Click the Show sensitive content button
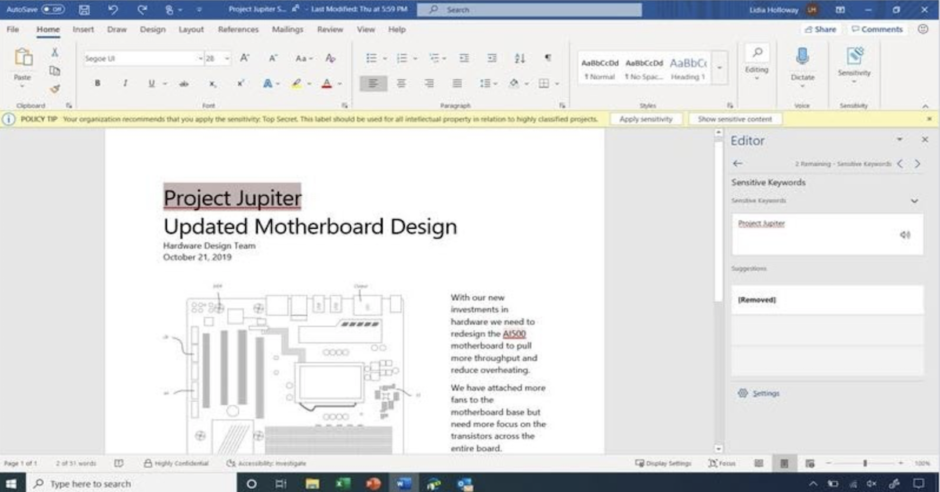Viewport: 940px width, 492px height. click(734, 119)
